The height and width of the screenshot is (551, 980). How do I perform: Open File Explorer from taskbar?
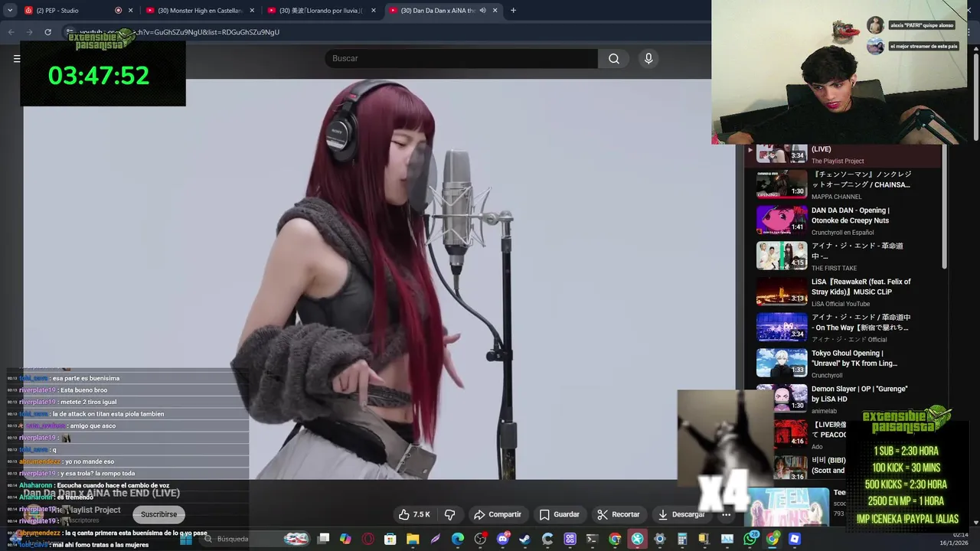click(x=413, y=539)
